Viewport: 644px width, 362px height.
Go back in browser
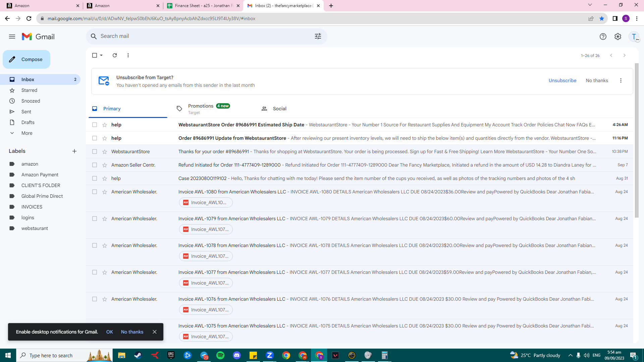(7, 18)
